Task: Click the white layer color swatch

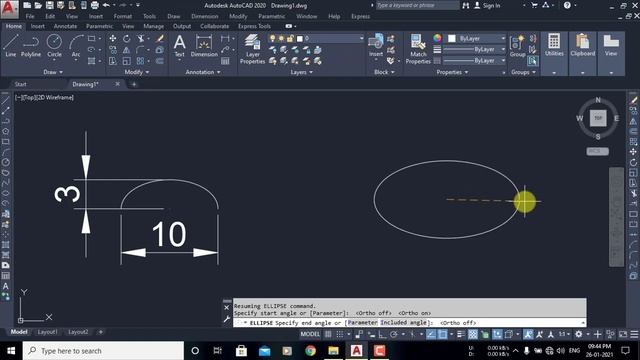Action: tap(300, 38)
